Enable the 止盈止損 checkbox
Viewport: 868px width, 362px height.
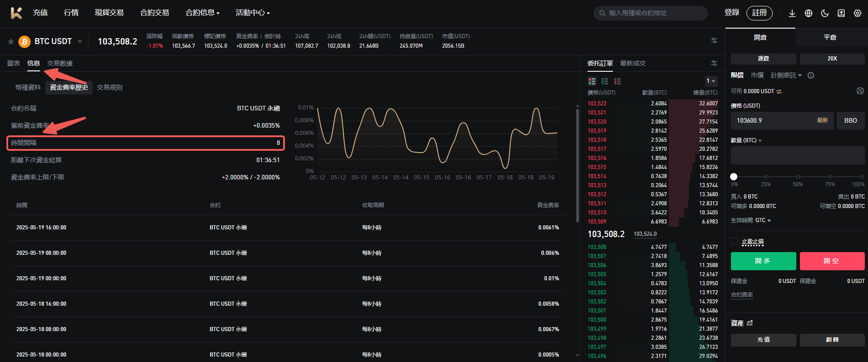(735, 241)
